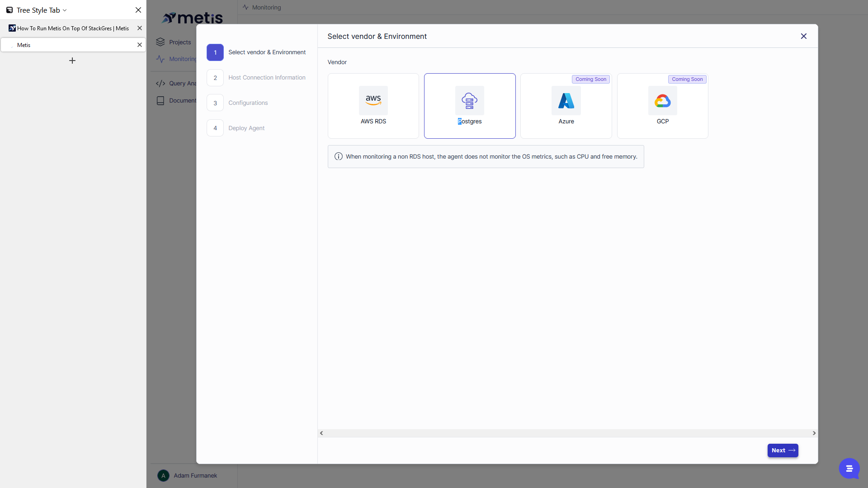Viewport: 868px width, 488px height.
Task: Click the Azure label text
Action: tap(566, 121)
